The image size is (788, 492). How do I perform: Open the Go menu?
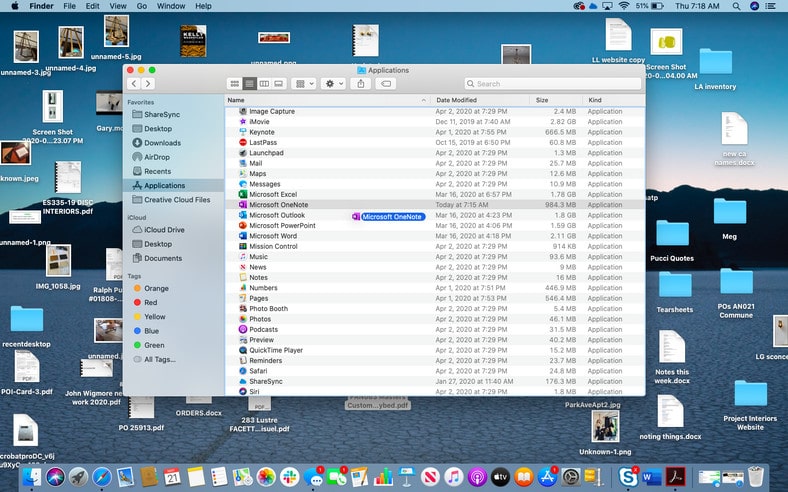pos(142,6)
